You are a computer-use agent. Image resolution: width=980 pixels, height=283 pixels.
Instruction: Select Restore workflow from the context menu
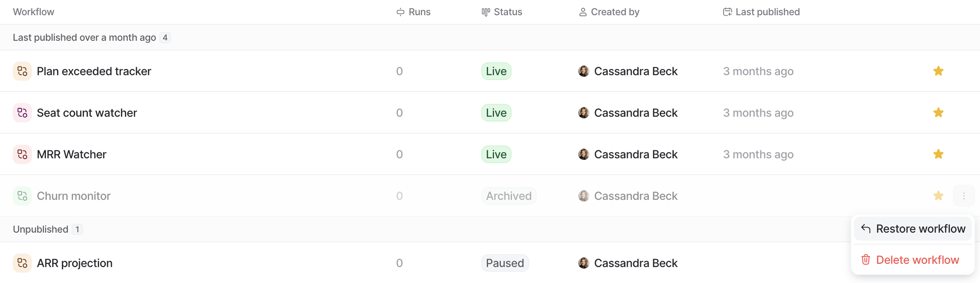[x=913, y=229]
